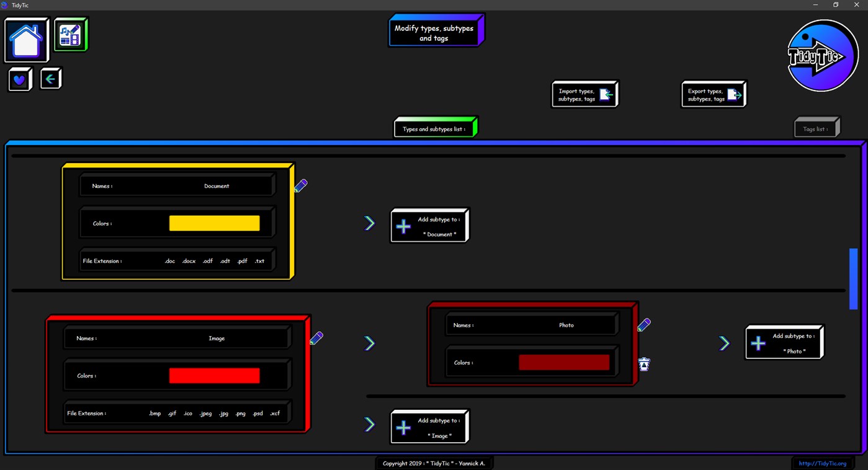868x470 pixels.
Task: Open the media editing icon with green border
Action: (x=71, y=35)
